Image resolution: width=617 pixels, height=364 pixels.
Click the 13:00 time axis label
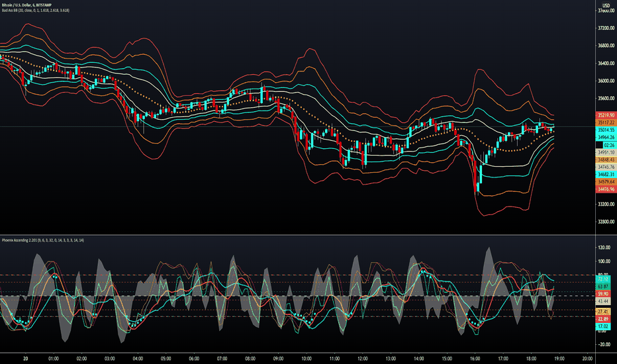point(391,359)
